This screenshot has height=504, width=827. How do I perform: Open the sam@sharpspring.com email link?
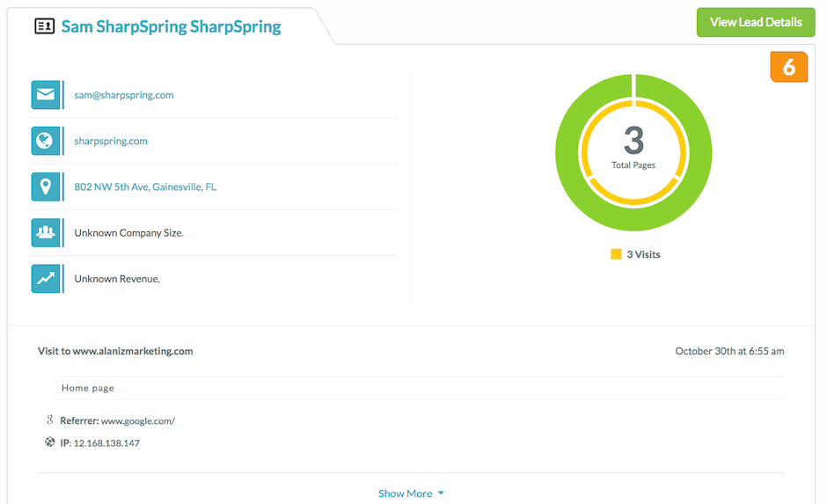pyautogui.click(x=124, y=95)
